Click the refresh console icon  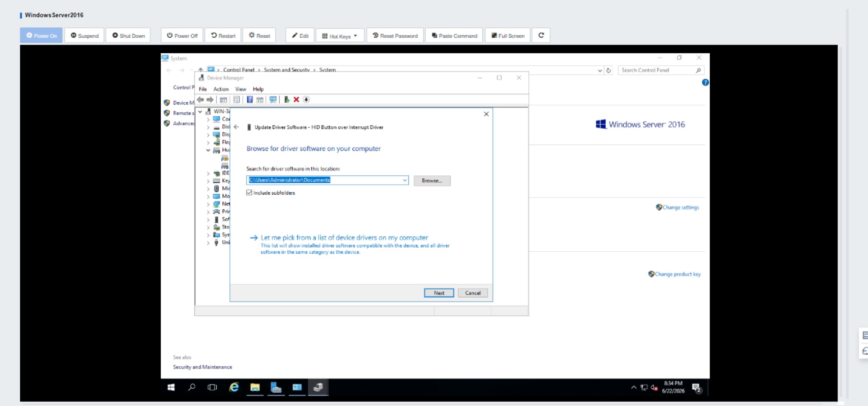click(x=541, y=35)
